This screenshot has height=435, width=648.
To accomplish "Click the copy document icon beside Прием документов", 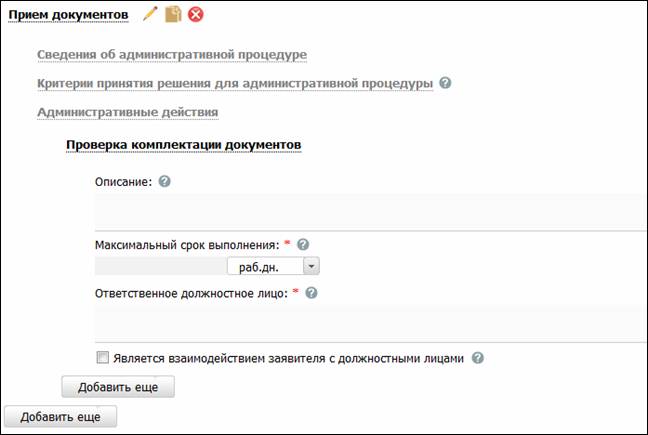I will click(173, 14).
